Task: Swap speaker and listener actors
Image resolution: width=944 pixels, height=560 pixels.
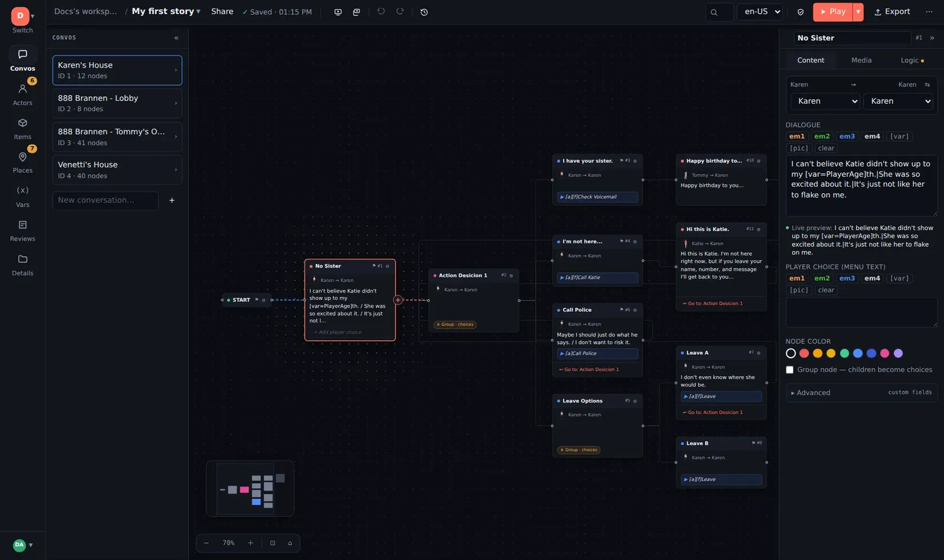Action: [x=927, y=84]
